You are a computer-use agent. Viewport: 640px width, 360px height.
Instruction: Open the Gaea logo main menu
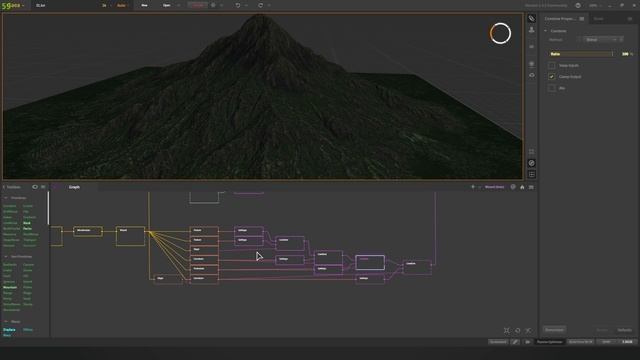click(12, 5)
